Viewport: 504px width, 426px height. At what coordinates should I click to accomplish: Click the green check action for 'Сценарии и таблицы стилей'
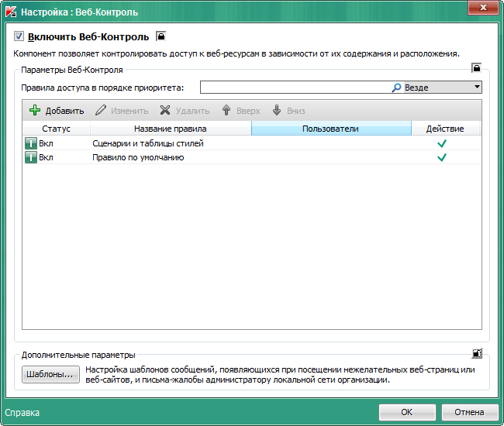442,143
